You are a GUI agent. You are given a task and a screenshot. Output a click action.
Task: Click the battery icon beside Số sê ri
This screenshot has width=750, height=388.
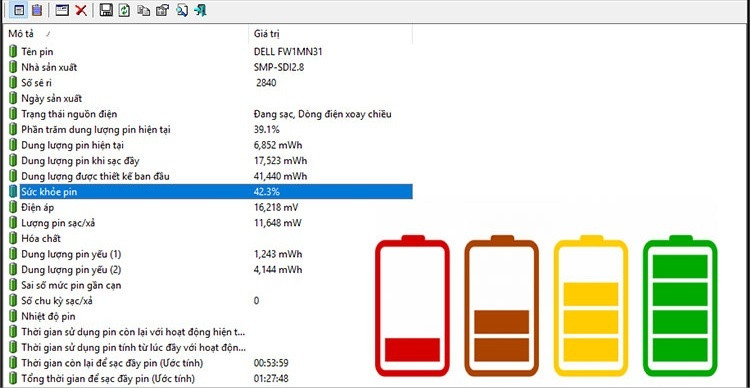click(x=13, y=83)
